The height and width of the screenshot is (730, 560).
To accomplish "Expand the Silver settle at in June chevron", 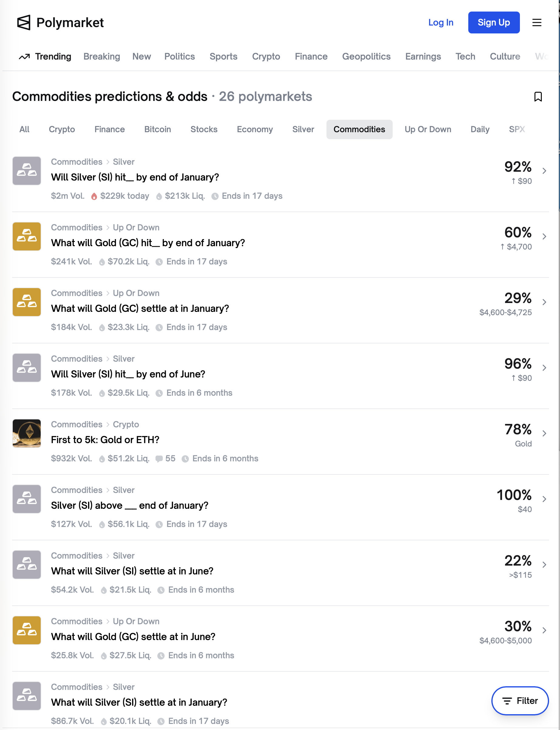I will (544, 565).
